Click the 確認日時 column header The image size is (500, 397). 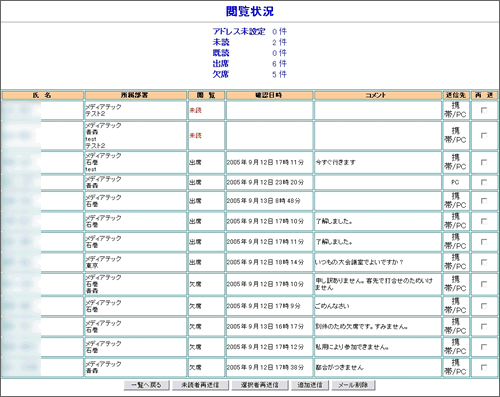tap(269, 95)
